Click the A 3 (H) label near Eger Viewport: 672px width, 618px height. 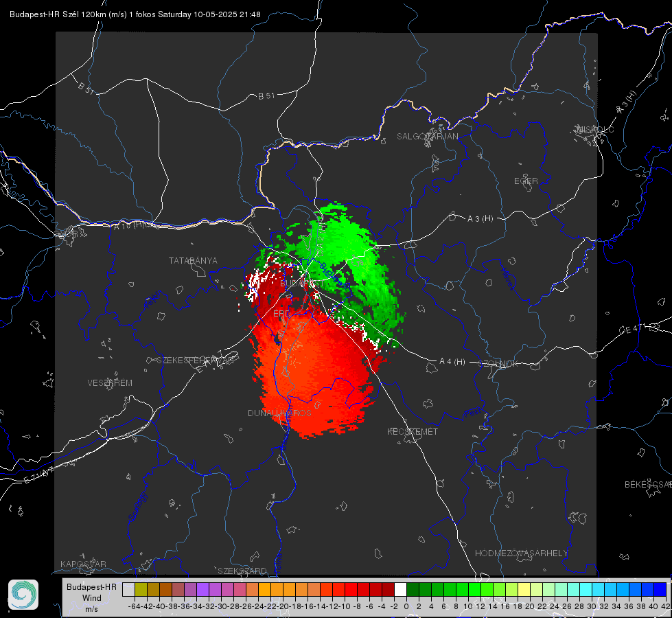point(480,219)
